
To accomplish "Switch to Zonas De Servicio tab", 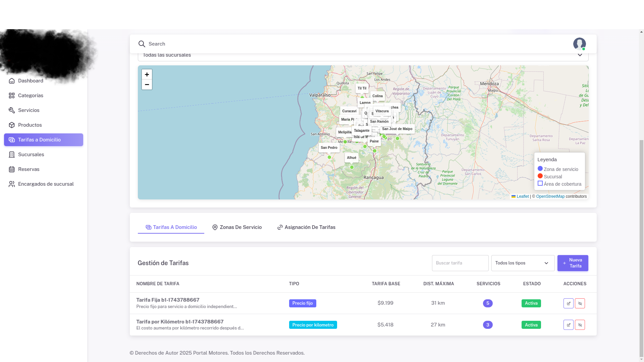I will [237, 227].
